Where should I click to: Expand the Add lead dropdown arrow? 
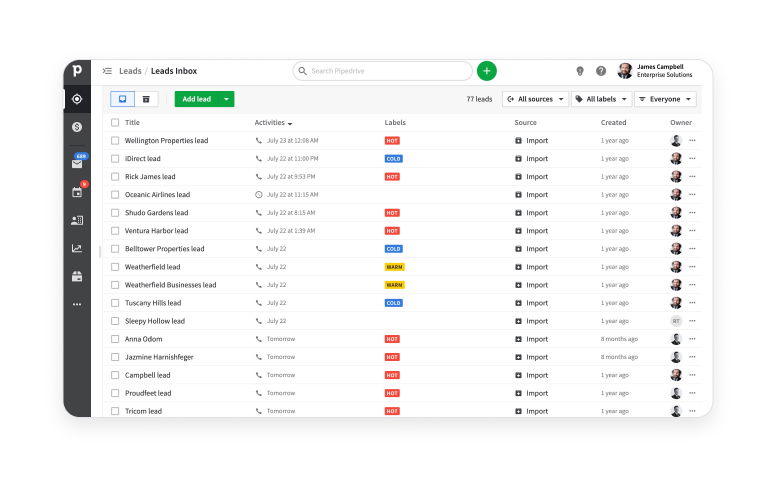226,99
